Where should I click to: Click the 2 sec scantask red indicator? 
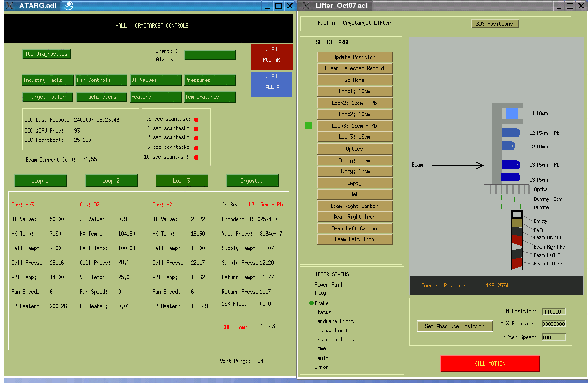[x=196, y=138]
